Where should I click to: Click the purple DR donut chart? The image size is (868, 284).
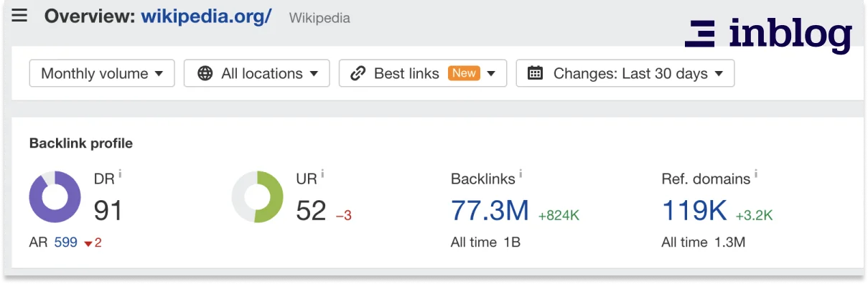pos(55,197)
